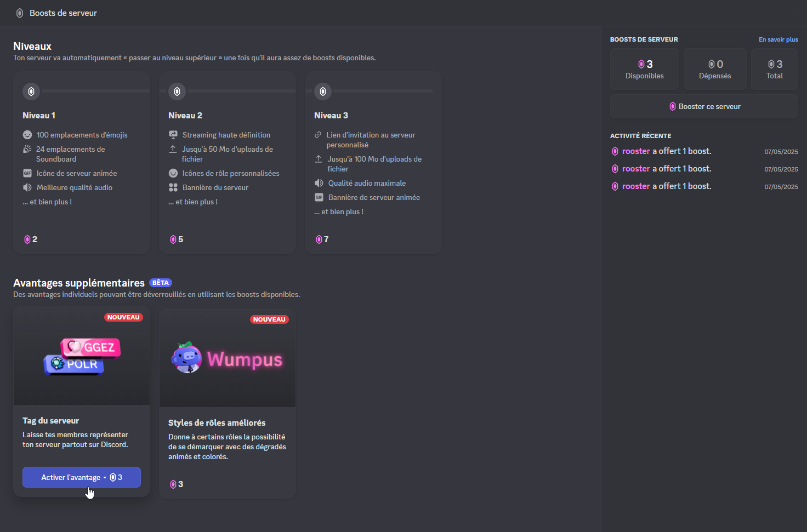Click the Dépensés label

[x=715, y=76]
